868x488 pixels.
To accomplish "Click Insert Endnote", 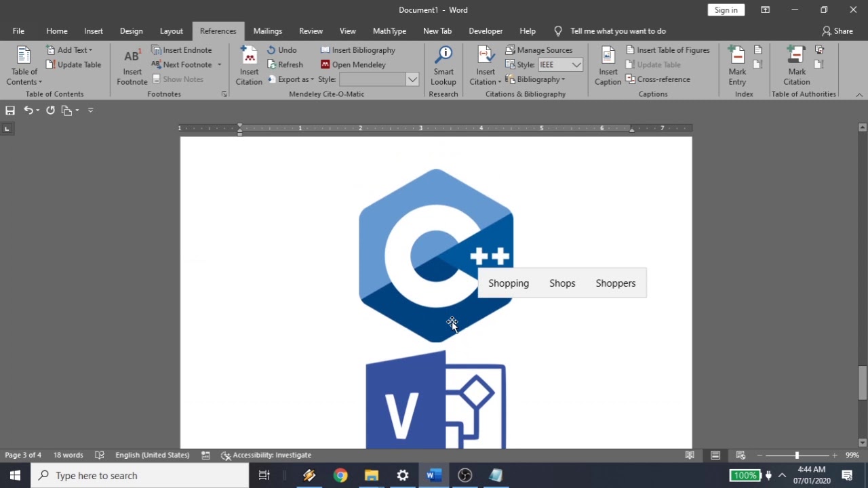I will pos(182,50).
